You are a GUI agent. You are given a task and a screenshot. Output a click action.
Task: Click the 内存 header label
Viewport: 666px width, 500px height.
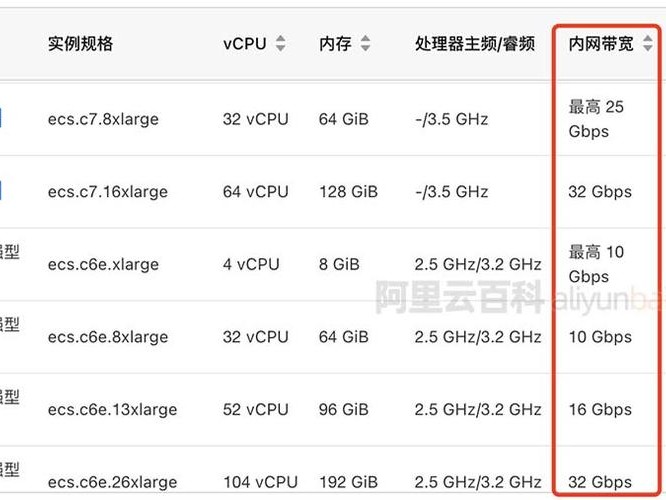pyautogui.click(x=335, y=44)
